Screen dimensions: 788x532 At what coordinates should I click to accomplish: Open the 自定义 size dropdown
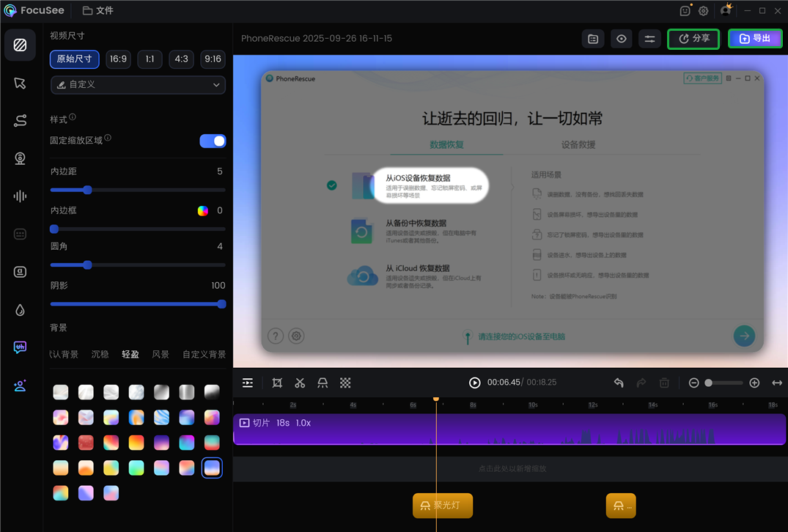pyautogui.click(x=137, y=86)
